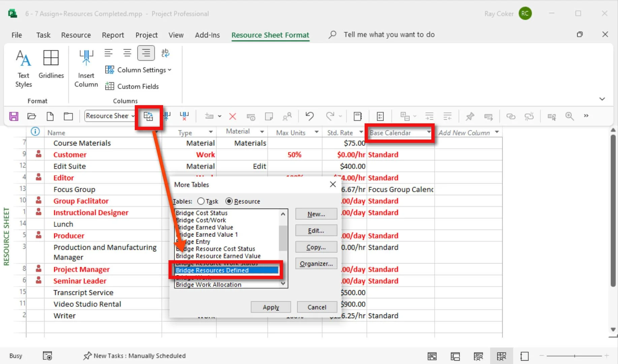Save the project with purple disk icon
This screenshot has width=618, height=364.
tap(13, 116)
